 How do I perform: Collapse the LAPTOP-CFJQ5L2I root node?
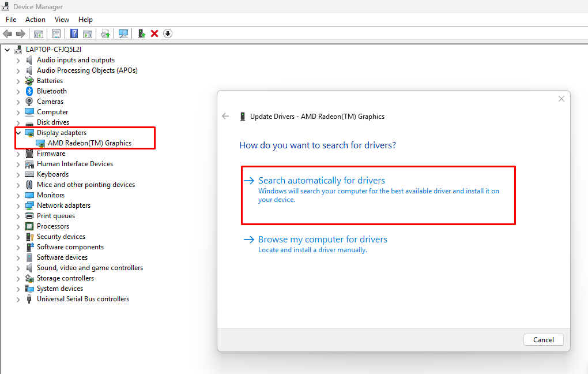[x=7, y=50]
